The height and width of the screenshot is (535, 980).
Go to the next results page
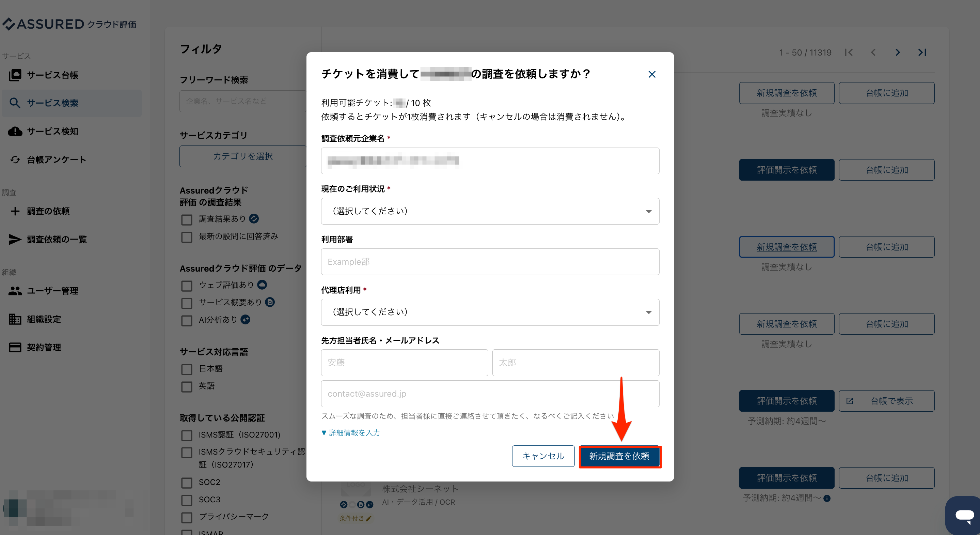[898, 52]
